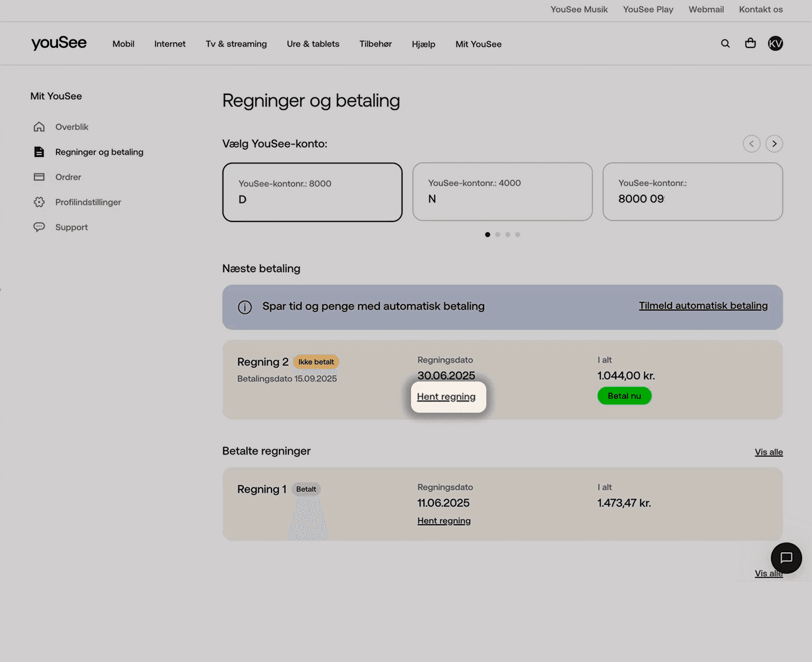Click the info icon next to automatisk betaling

tap(245, 307)
